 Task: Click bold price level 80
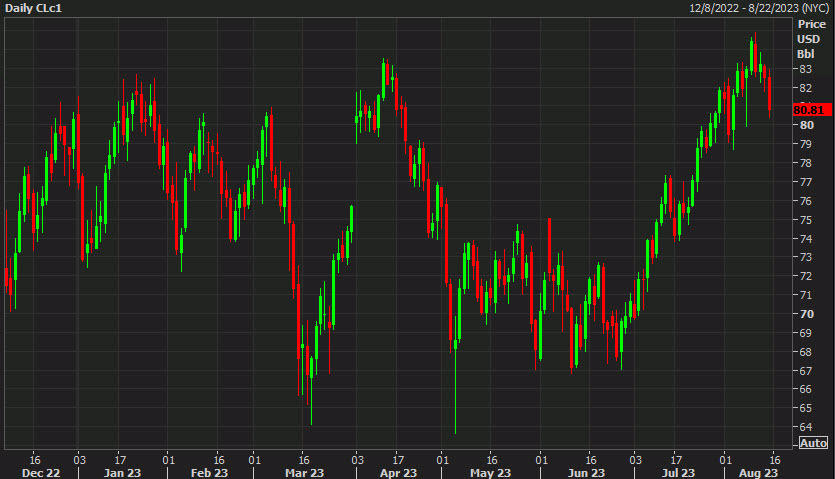coord(807,125)
